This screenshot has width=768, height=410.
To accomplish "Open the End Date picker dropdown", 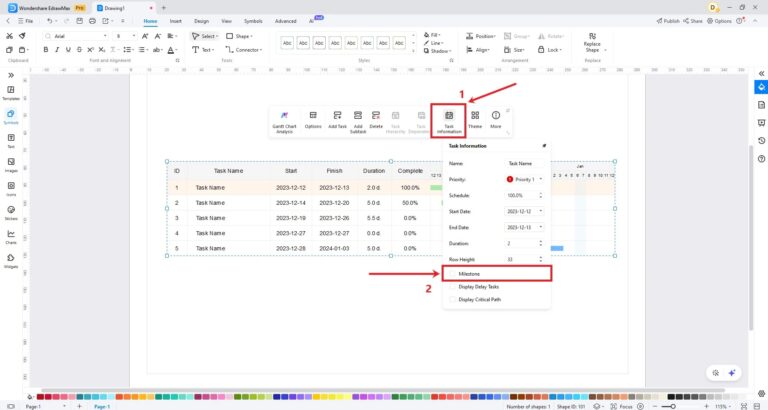I will point(541,227).
